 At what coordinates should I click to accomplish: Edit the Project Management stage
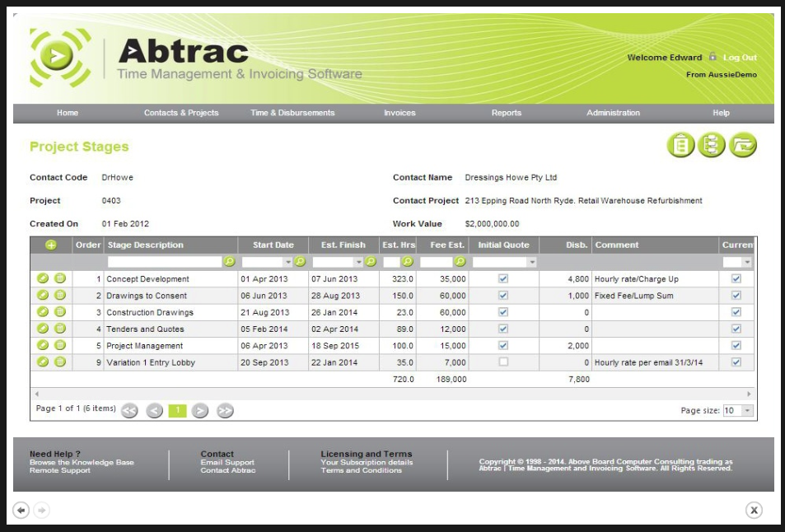click(x=43, y=345)
